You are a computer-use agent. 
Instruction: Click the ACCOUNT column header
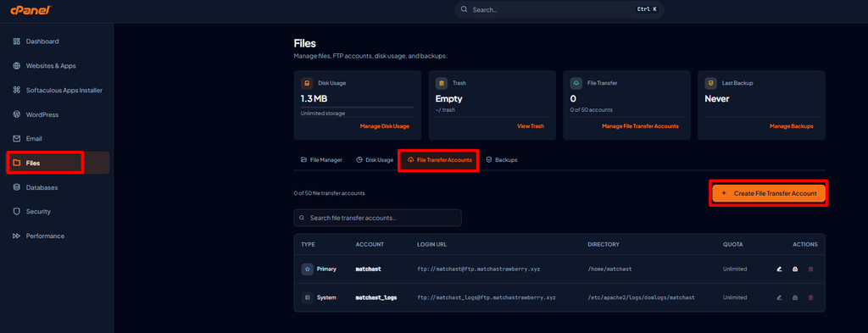pyautogui.click(x=370, y=244)
